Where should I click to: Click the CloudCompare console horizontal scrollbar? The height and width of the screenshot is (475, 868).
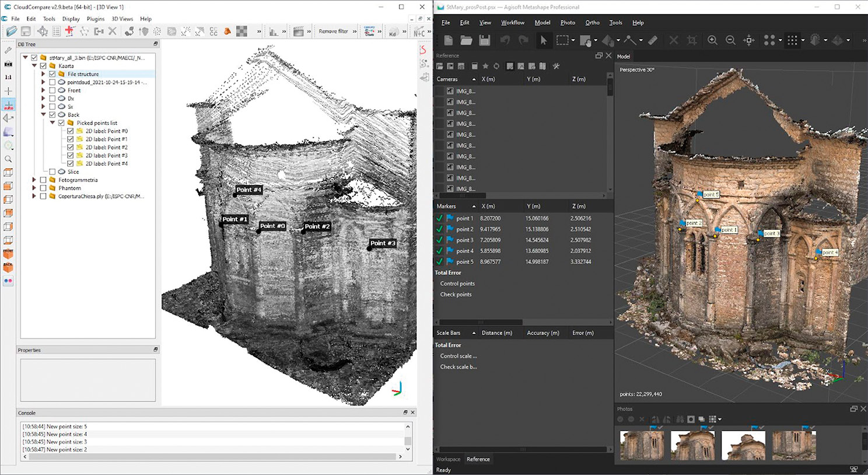212,457
